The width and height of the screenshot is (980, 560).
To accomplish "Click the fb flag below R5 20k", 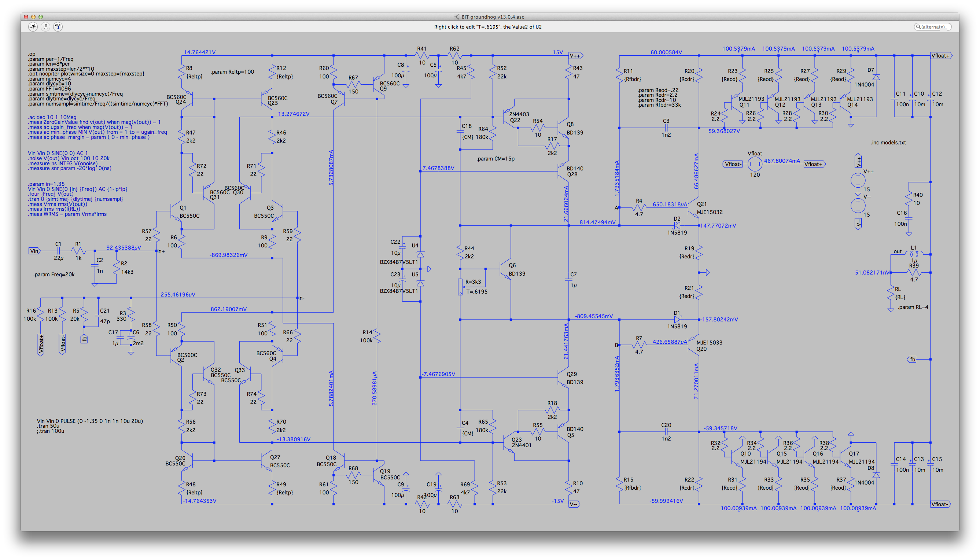I will pos(84,339).
